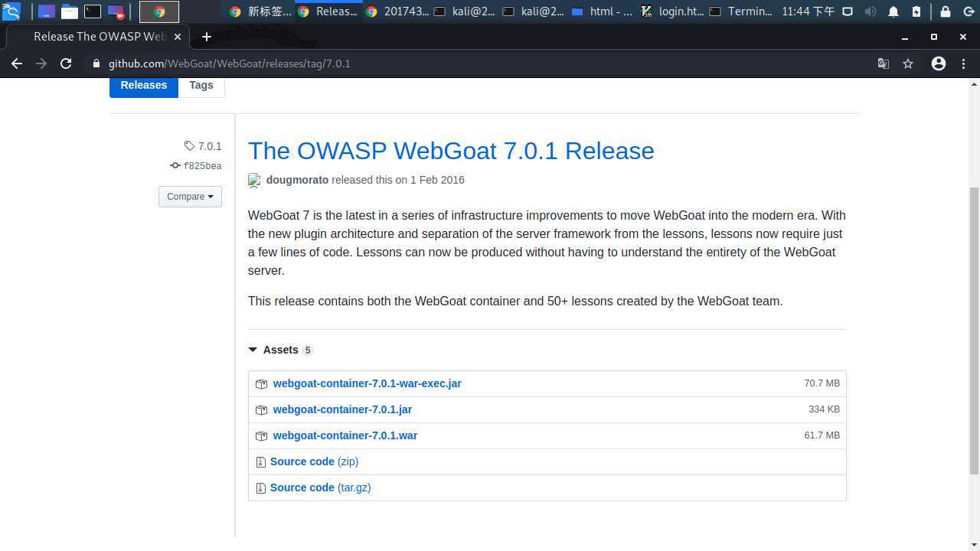Open the html file manager window from the taskbar

coord(603,11)
